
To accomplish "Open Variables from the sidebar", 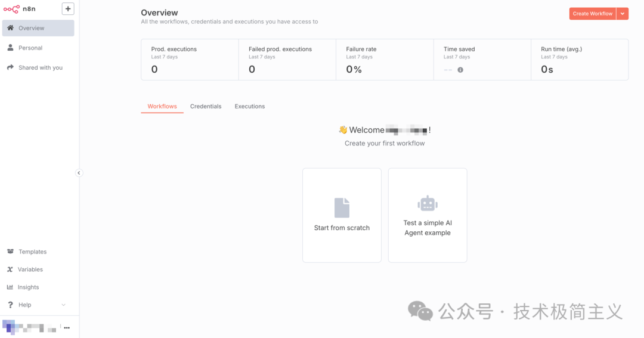I will click(38, 269).
